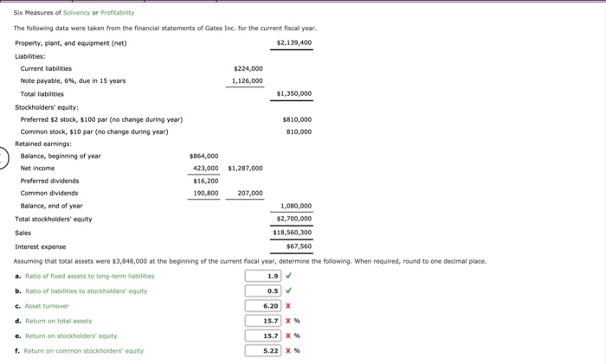Click the red X beside answer 5.22

288,351
